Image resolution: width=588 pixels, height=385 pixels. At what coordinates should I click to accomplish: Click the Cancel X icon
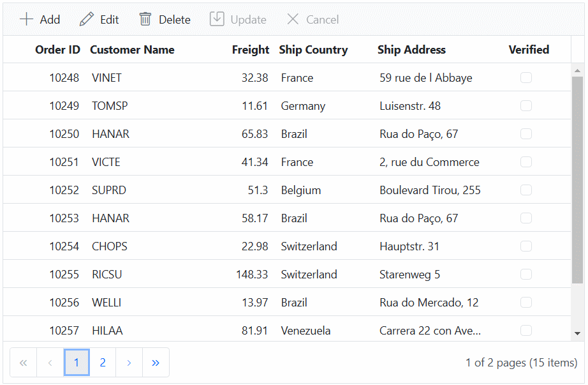pyautogui.click(x=293, y=19)
